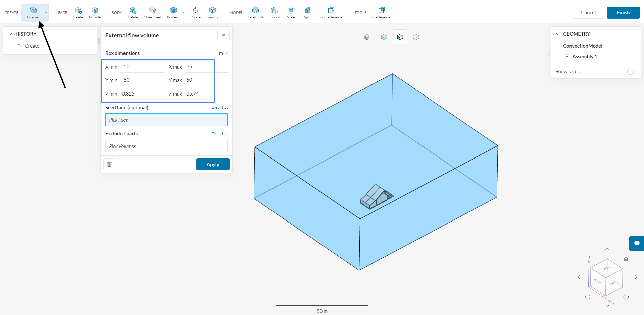Open the Scale model tool
This screenshot has height=315, width=644.
click(291, 13)
